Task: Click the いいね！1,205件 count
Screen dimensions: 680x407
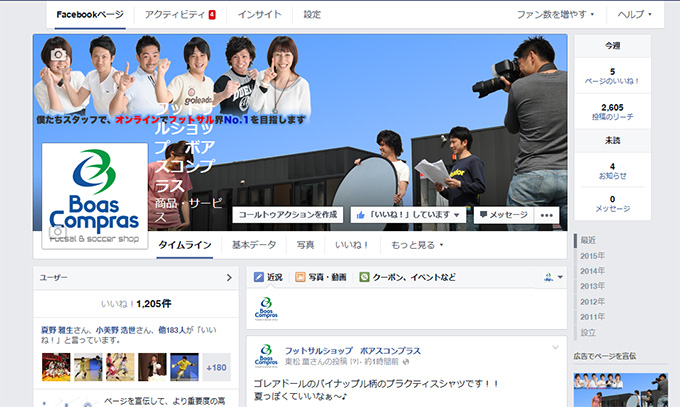Action: click(x=136, y=304)
